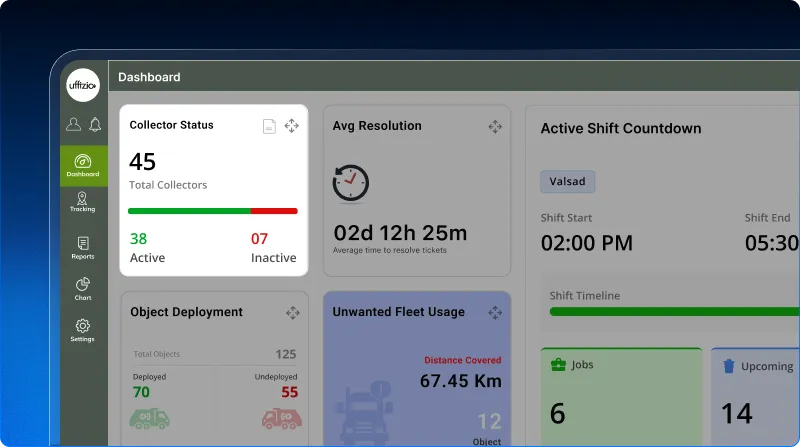The width and height of the screenshot is (800, 447).
Task: Click the Avg Resolution move handle icon
Action: click(495, 127)
